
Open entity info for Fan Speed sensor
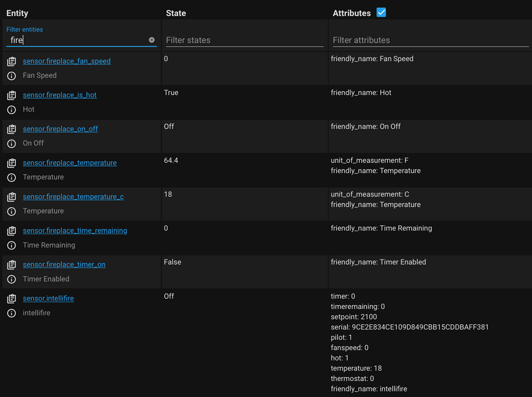coord(11,76)
